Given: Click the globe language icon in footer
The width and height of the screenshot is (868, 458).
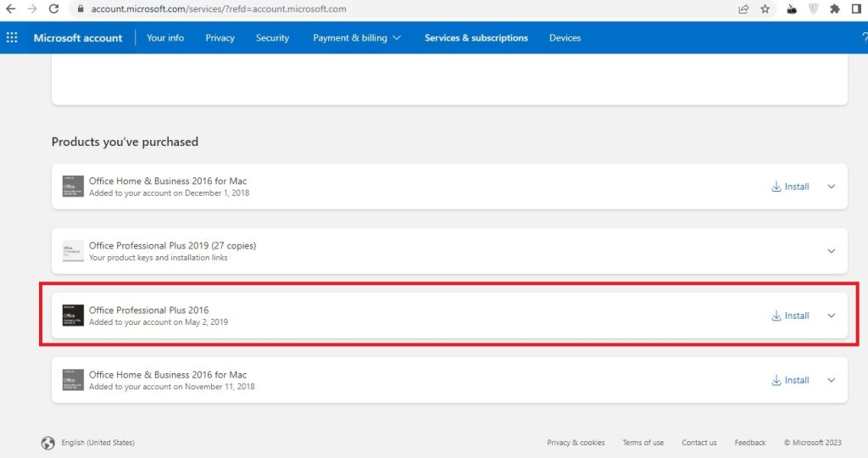Looking at the screenshot, I should 47,443.
